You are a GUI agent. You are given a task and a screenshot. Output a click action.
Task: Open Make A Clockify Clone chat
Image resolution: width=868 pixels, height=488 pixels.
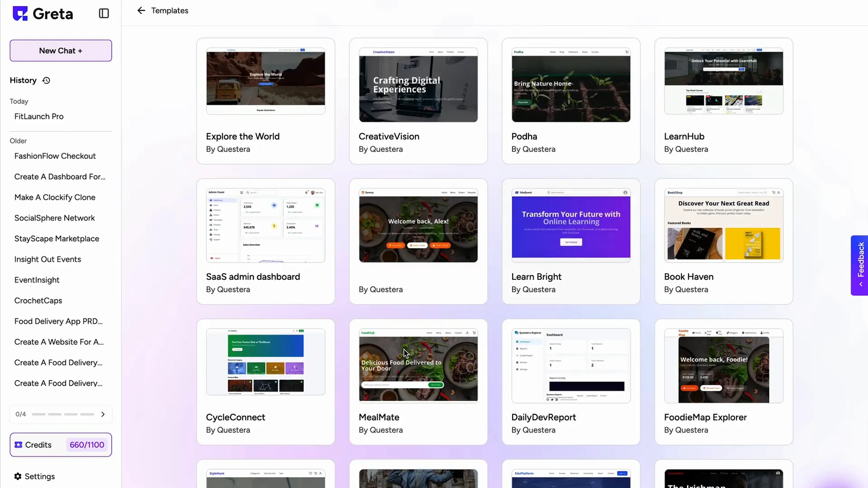point(55,197)
